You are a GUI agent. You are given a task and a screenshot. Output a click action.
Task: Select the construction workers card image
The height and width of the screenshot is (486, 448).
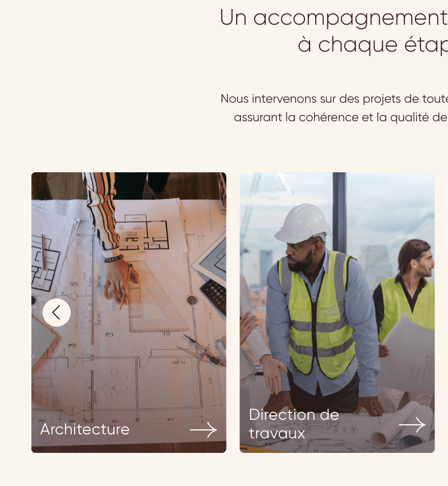point(337,313)
